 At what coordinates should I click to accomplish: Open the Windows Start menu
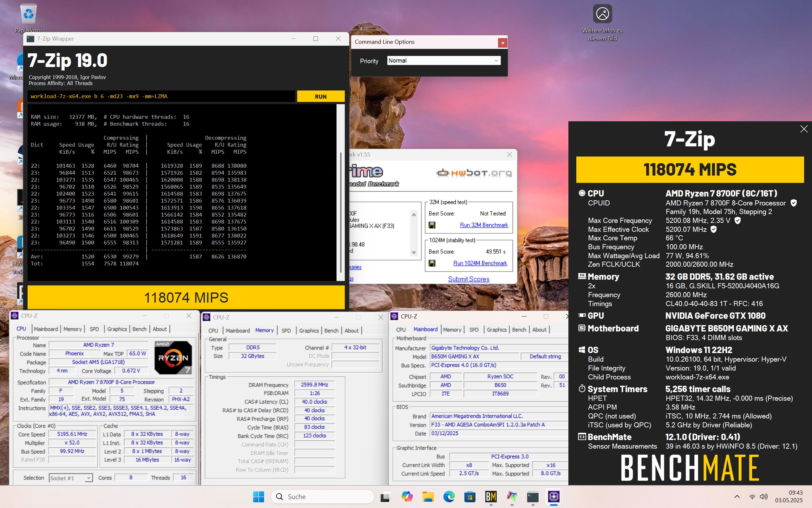[x=259, y=497]
